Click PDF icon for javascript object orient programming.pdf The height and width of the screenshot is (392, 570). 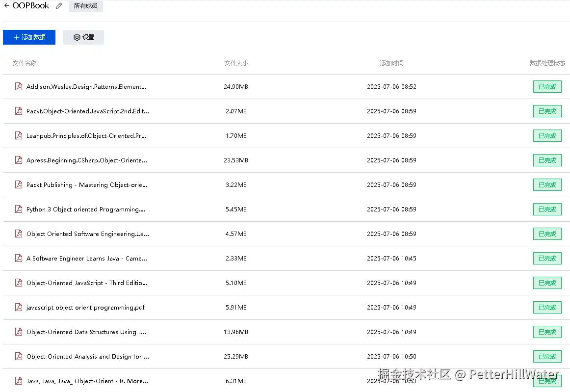(19, 307)
